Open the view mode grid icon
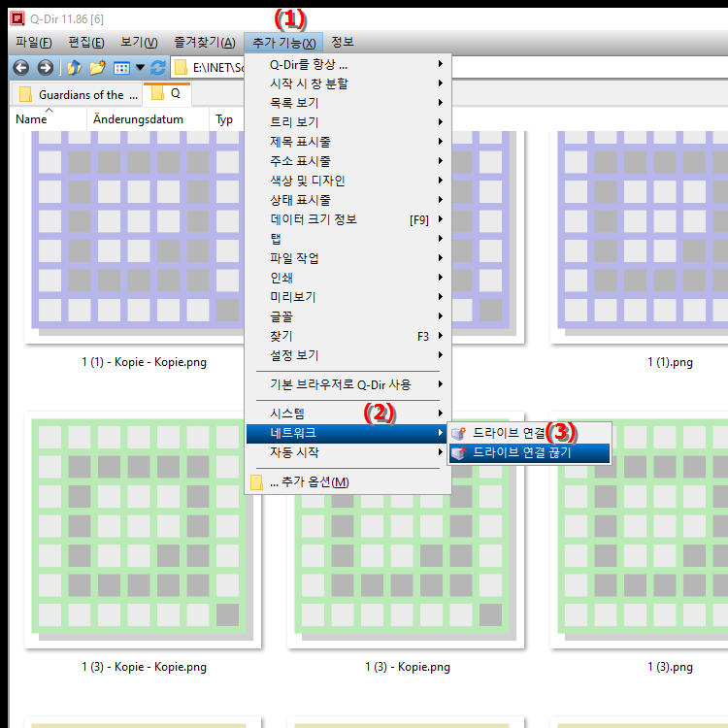The image size is (728, 728). coord(121,68)
